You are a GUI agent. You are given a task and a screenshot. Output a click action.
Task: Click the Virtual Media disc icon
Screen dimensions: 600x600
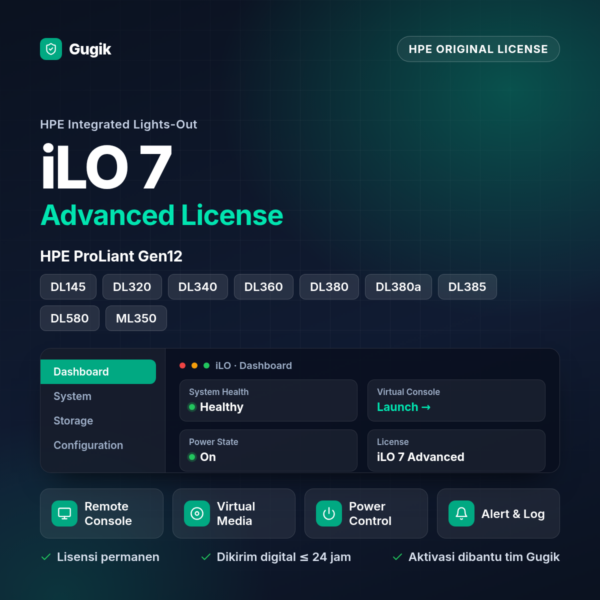pos(197,514)
